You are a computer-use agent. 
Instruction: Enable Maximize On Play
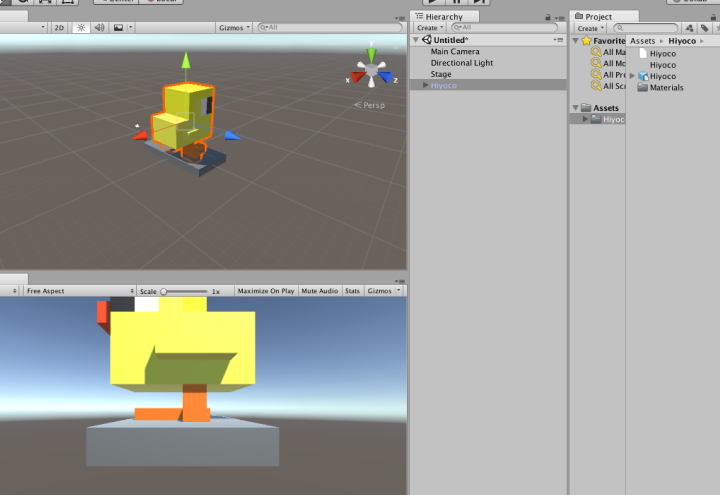point(265,291)
